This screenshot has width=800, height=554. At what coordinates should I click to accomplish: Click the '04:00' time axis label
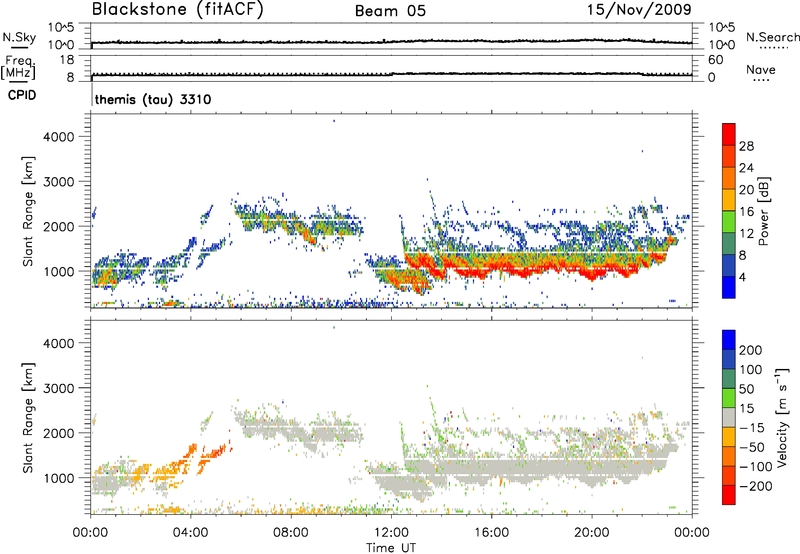click(191, 533)
